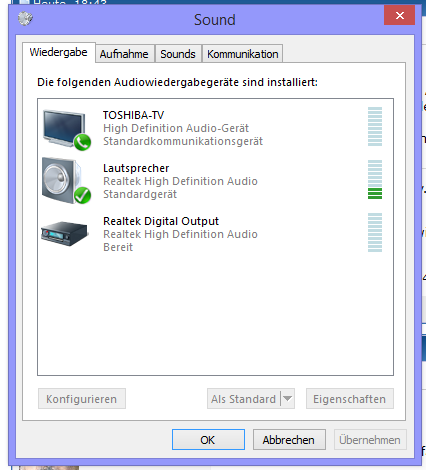Confirm the dialog with OK

pos(208,440)
